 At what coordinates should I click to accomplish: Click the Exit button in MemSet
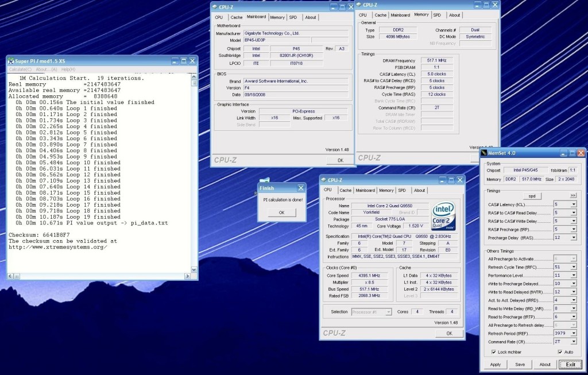570,365
